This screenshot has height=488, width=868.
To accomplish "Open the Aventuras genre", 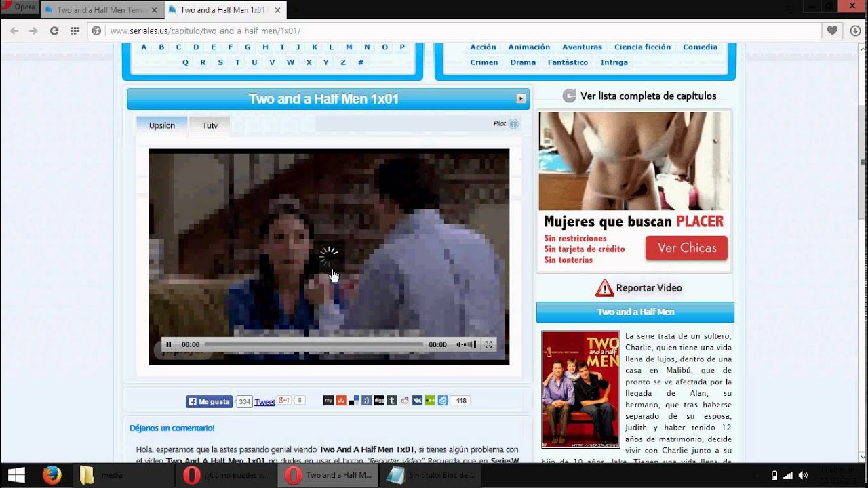I will pos(582,47).
